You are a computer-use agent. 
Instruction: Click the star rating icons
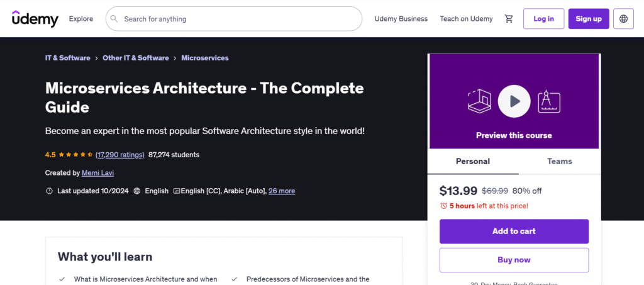click(75, 155)
